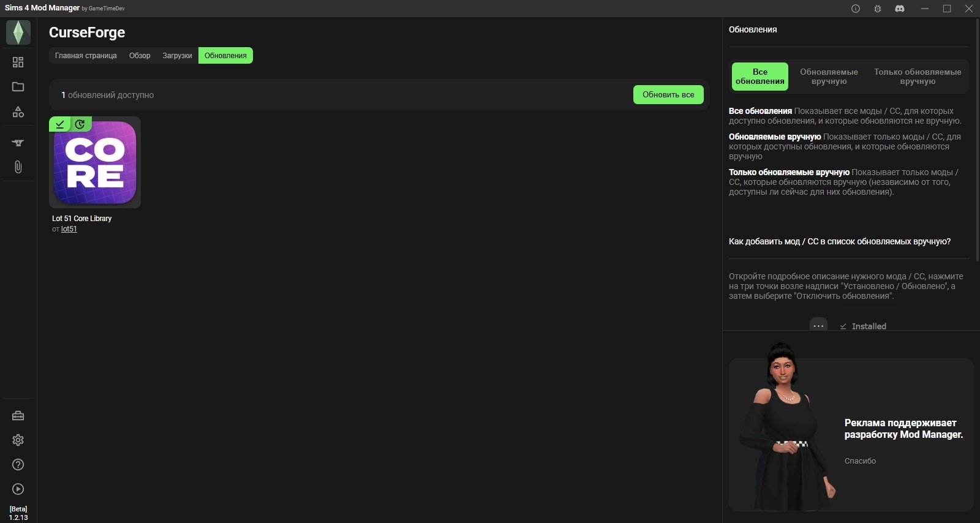980x523 pixels.
Task: Click the shapes categories sidebar icon
Action: tap(18, 112)
